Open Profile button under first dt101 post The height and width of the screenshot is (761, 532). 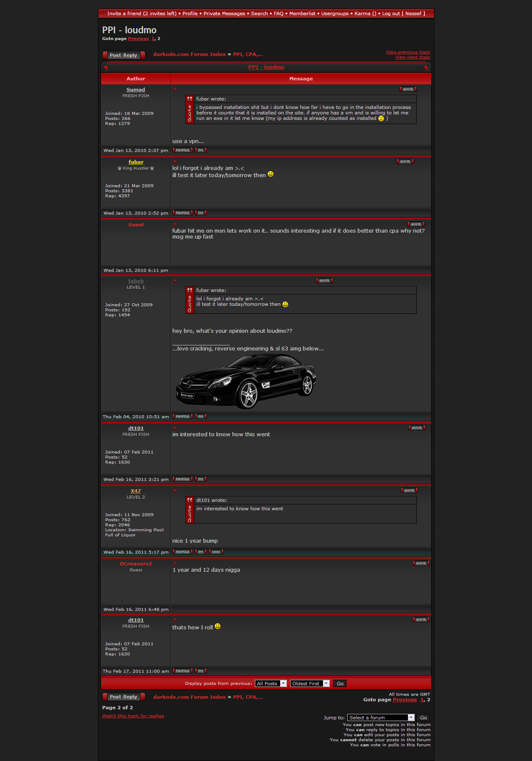pyautogui.click(x=182, y=479)
